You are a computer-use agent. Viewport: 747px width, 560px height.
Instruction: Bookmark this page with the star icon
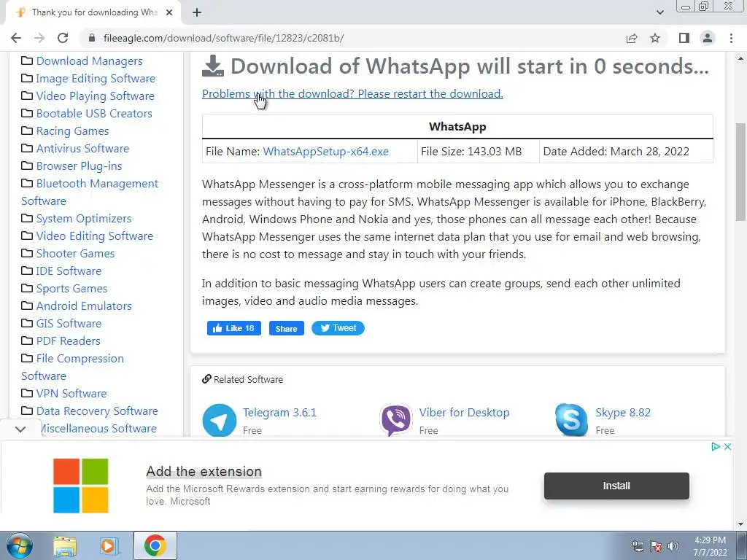point(655,38)
